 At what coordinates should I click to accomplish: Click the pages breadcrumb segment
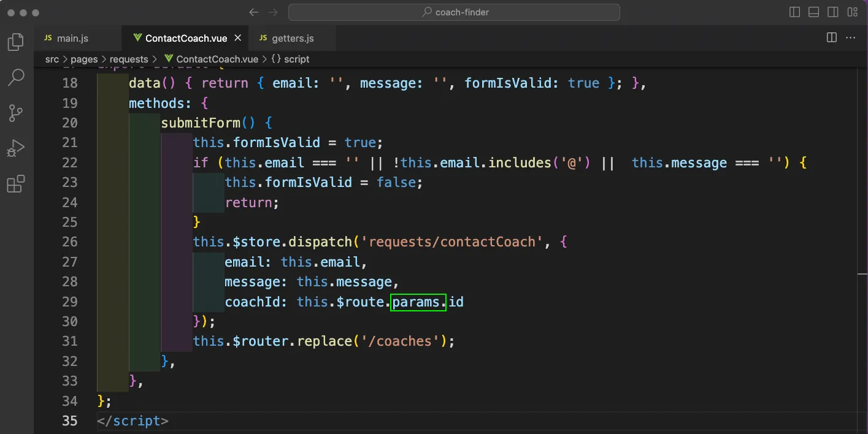click(84, 59)
